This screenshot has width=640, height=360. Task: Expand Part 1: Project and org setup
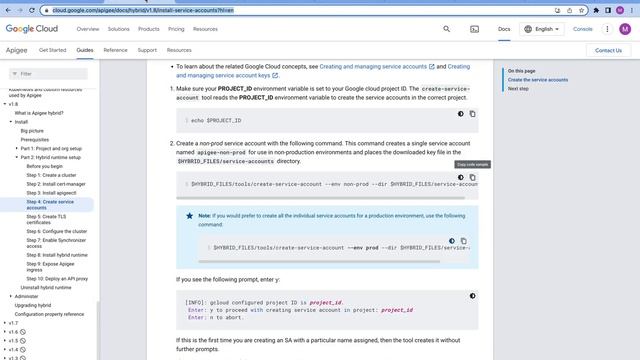pos(17,148)
